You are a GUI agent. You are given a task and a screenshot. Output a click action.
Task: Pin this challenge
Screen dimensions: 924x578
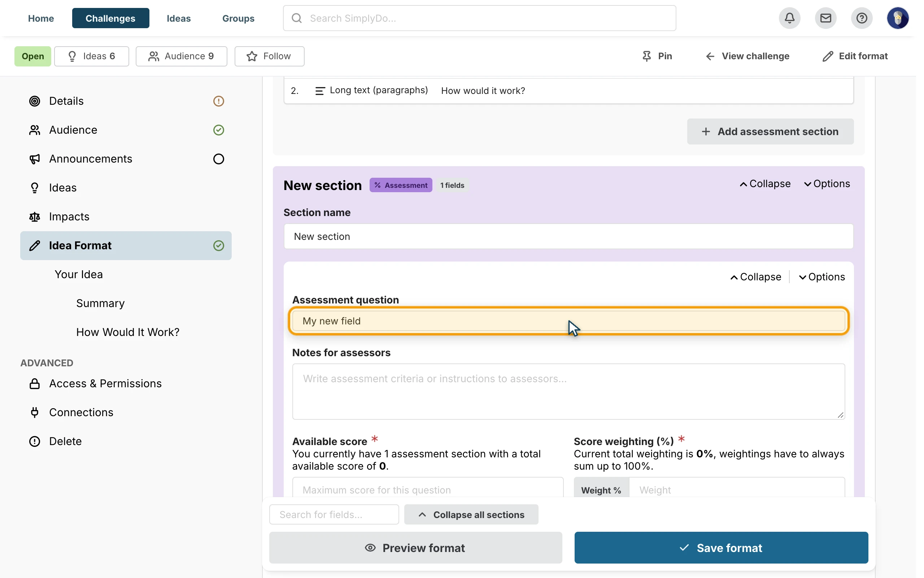pyautogui.click(x=657, y=56)
